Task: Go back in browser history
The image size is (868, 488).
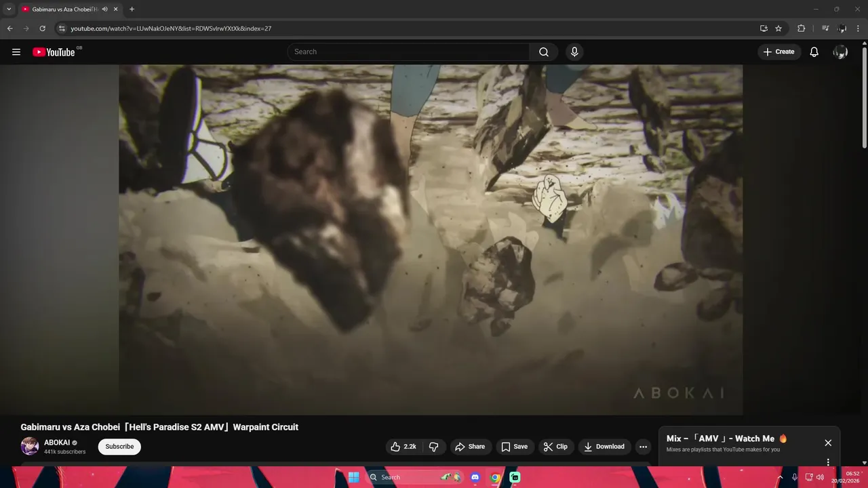Action: coord(9,28)
